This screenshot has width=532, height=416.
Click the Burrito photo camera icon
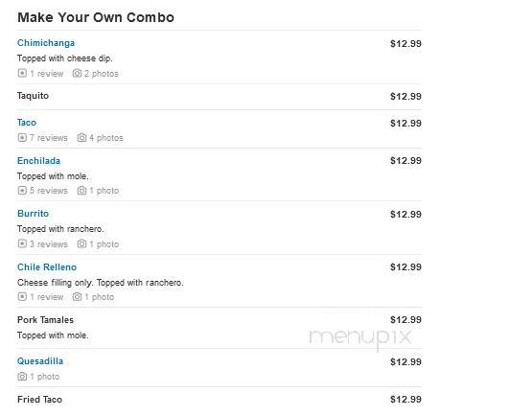tap(81, 243)
